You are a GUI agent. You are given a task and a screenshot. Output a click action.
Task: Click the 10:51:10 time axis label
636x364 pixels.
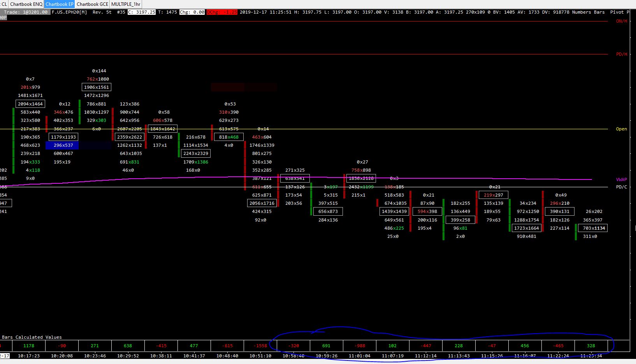coord(260,356)
